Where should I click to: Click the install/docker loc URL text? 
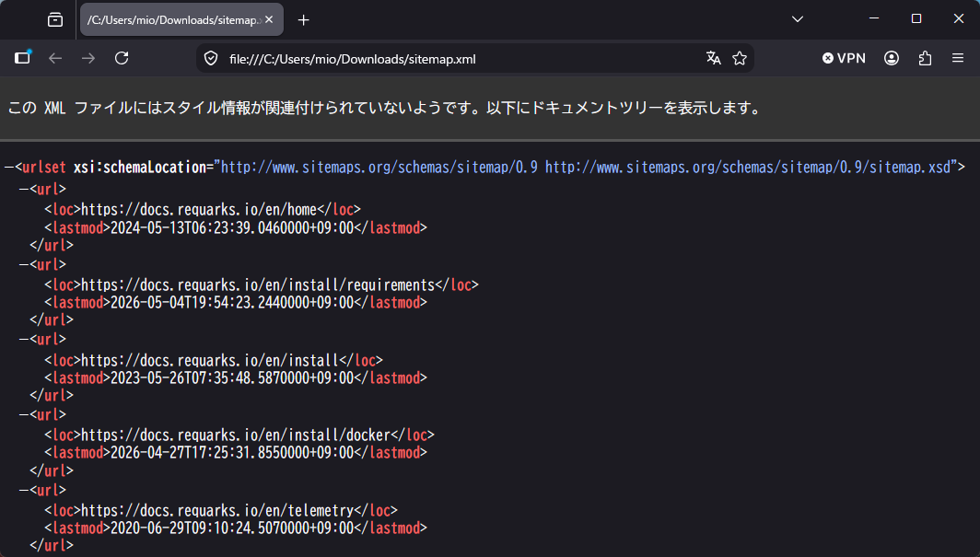(x=236, y=435)
